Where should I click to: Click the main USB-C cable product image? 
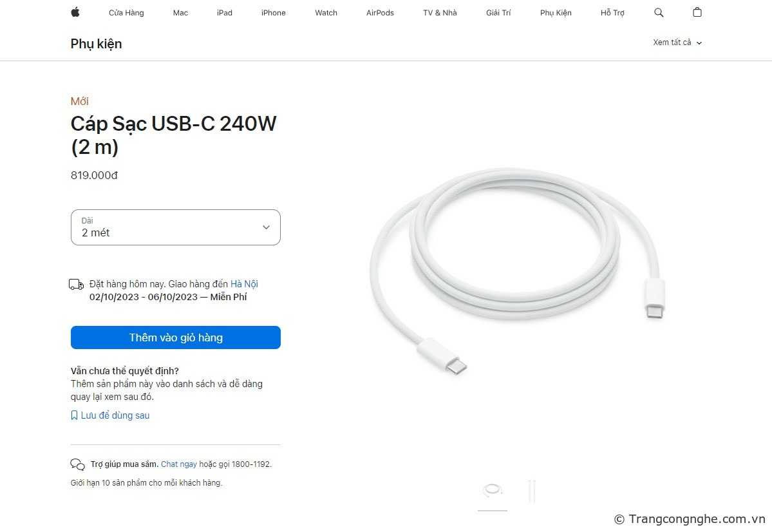point(515,271)
